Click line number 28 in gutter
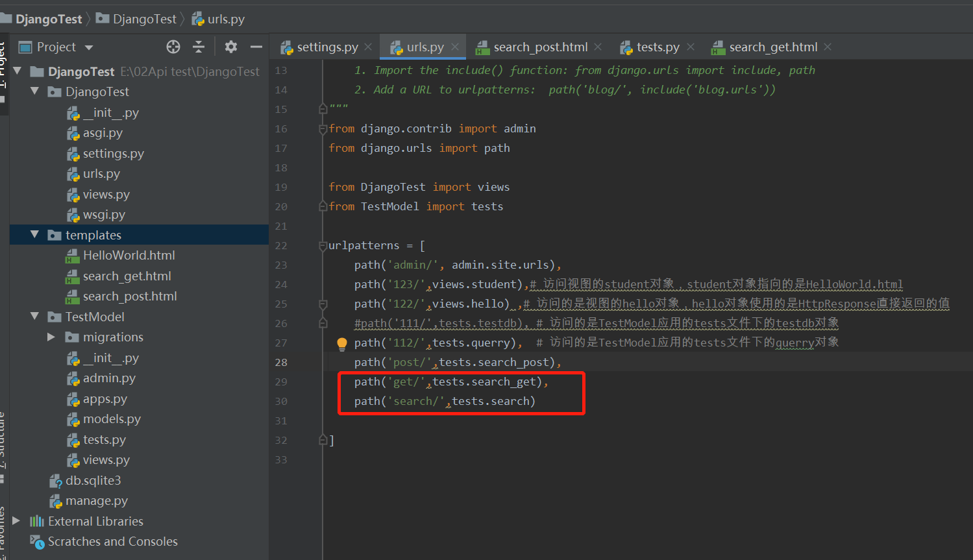 pyautogui.click(x=281, y=362)
